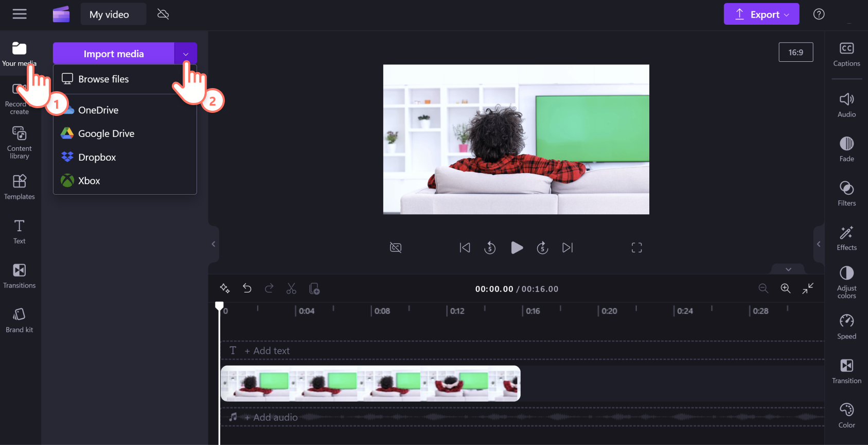Click the 0:08 mark on ruler

pos(382,311)
